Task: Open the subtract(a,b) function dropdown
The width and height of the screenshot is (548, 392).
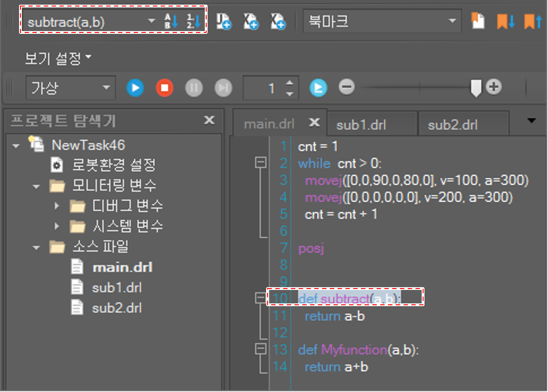Action: 151,22
